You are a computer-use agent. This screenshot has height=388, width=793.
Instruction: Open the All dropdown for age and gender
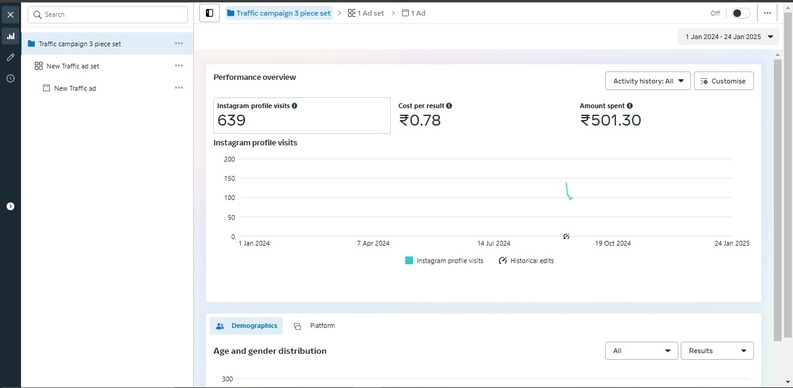coord(641,351)
